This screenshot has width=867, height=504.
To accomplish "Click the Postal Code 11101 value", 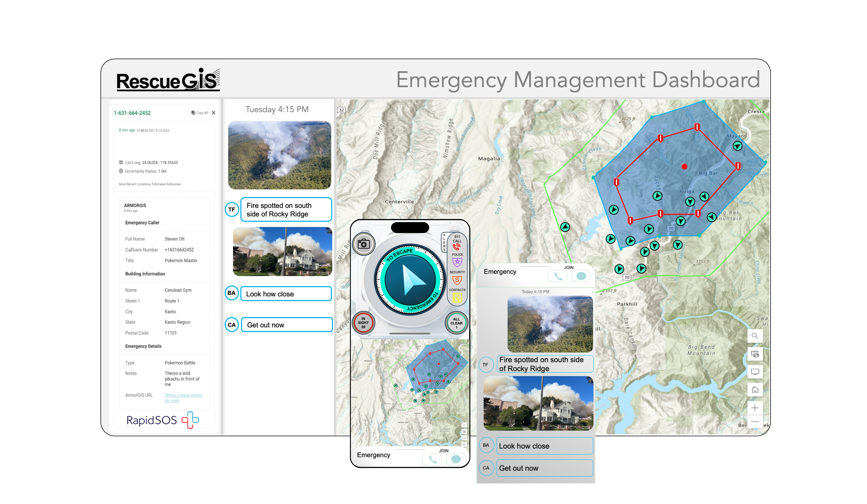I will (170, 333).
